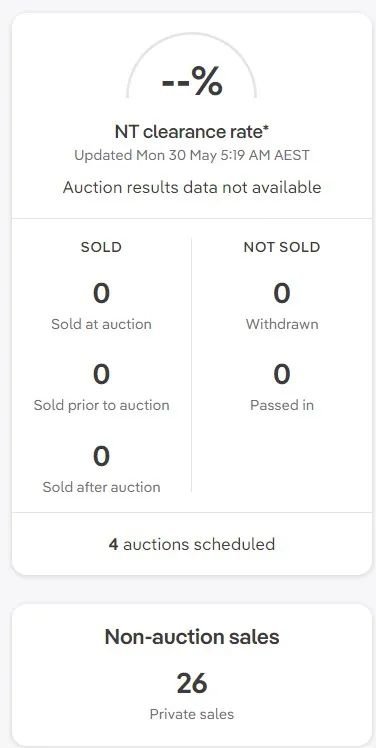Click the Non-auction sales heading
376x748 pixels.
[192, 637]
